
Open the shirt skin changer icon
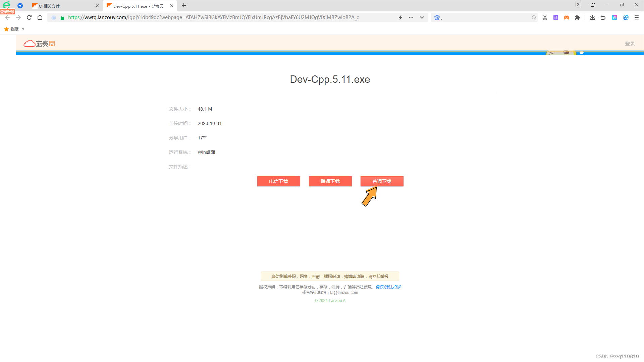pos(592,5)
